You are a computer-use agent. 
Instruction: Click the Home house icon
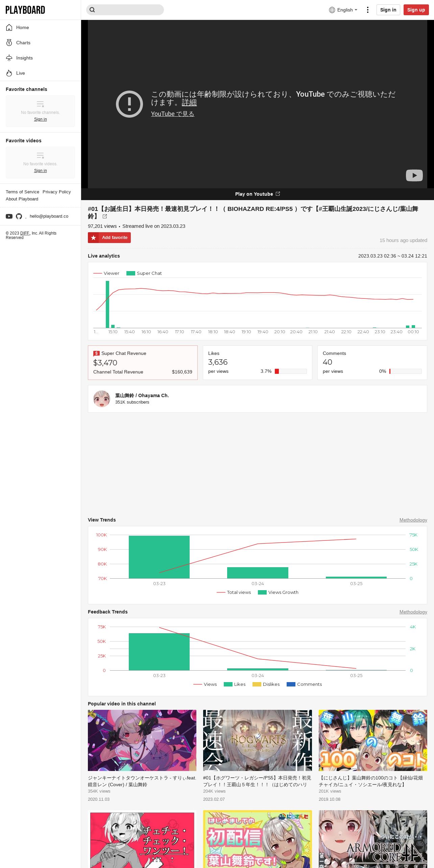[x=9, y=27]
